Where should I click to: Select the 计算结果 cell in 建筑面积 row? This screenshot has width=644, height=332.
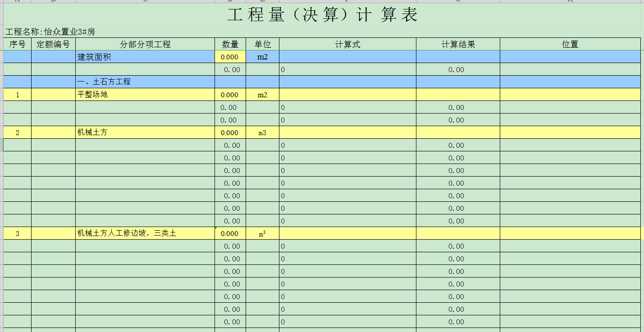(x=458, y=57)
